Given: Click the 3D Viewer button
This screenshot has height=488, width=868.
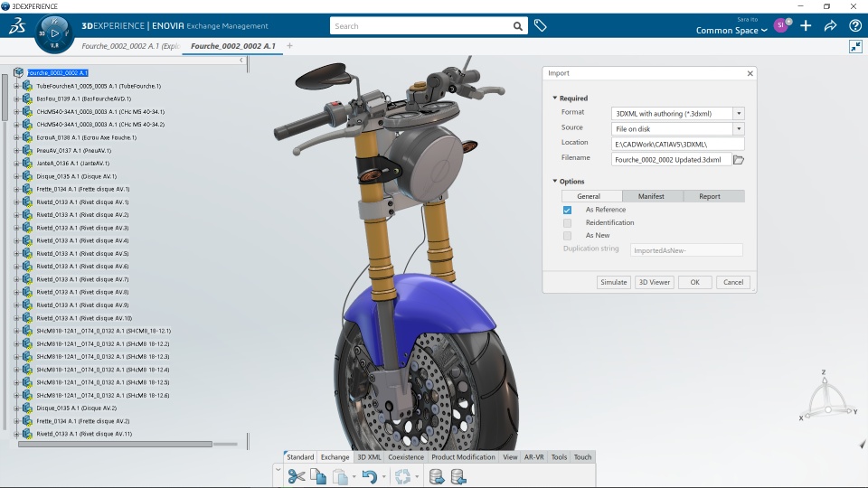Looking at the screenshot, I should coord(655,282).
